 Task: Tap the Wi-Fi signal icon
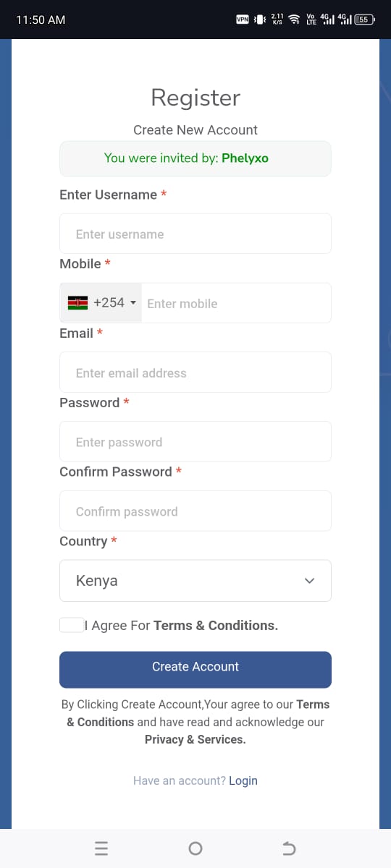point(295,20)
